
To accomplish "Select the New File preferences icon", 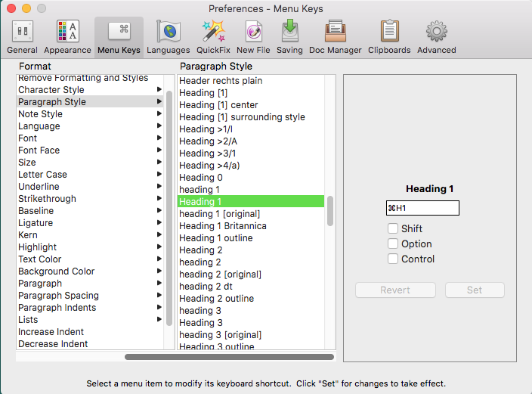I will [x=253, y=36].
